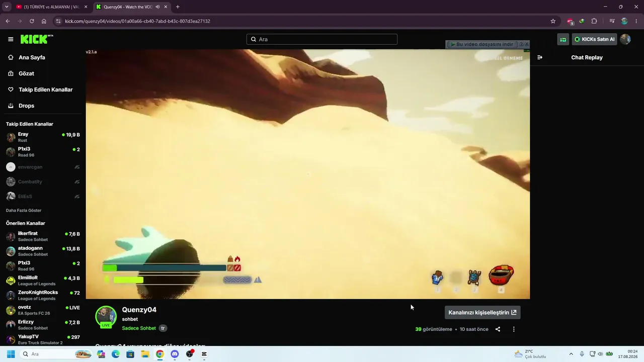Select the Quenzy04 VOD browser tab
The width and height of the screenshot is (644, 362).
132,7
